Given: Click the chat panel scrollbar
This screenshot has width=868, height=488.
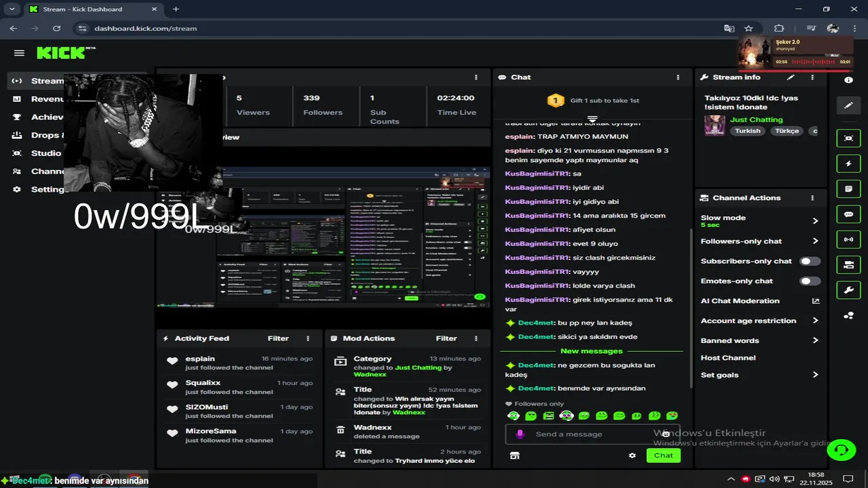Looking at the screenshot, I should (x=690, y=308).
